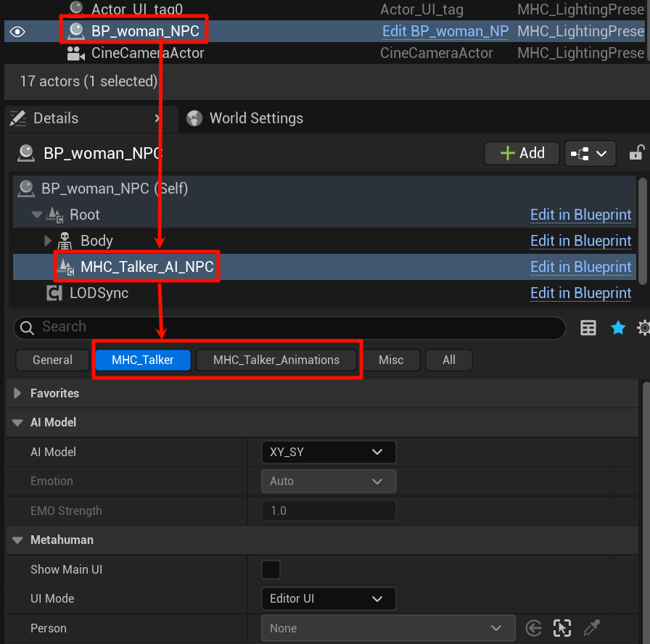Pick an actor with the eyedropper icon

click(x=591, y=628)
